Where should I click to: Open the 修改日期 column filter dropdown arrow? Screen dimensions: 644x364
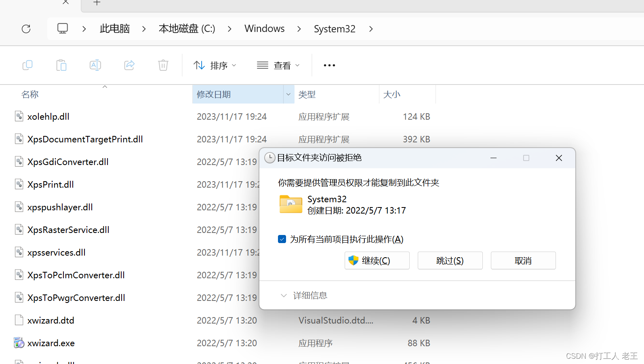click(x=288, y=94)
